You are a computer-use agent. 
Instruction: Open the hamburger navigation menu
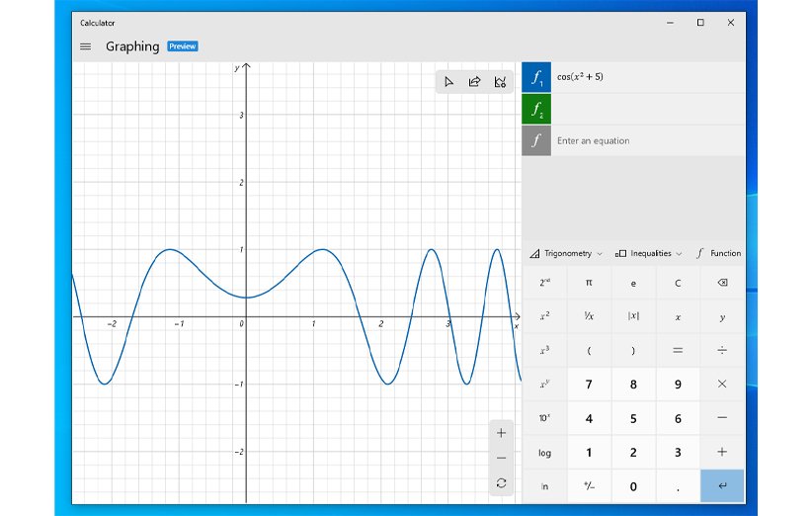pos(85,46)
